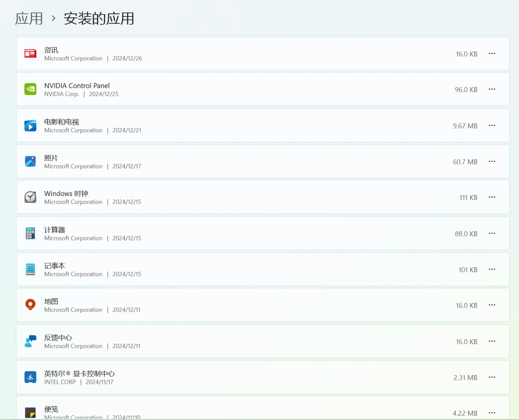Navigate back via the 应用 breadcrumb
Screen dimensions: 519x420
(29, 18)
